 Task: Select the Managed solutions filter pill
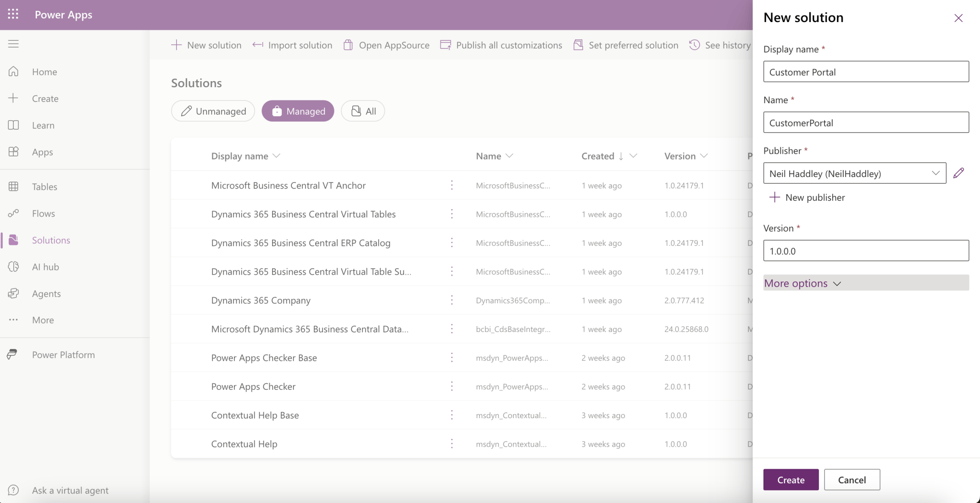(298, 111)
